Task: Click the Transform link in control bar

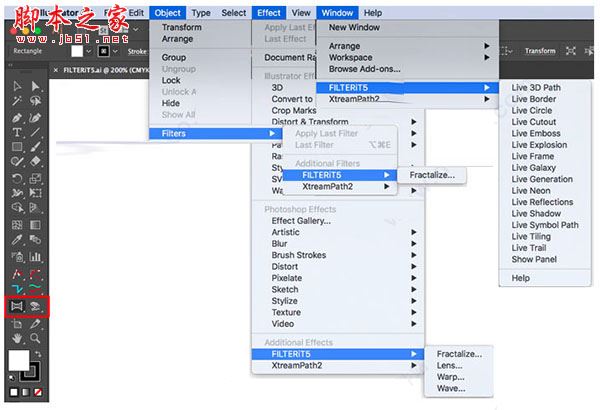Action: (540, 51)
